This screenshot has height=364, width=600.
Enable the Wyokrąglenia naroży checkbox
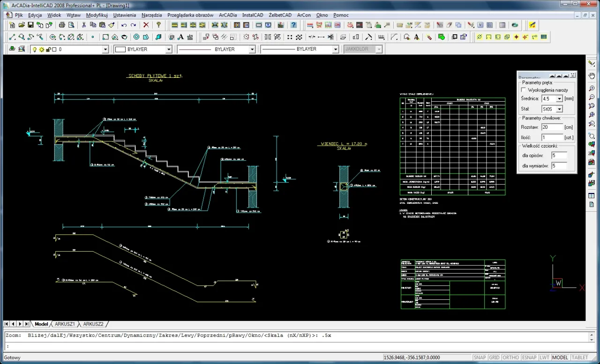pos(524,90)
